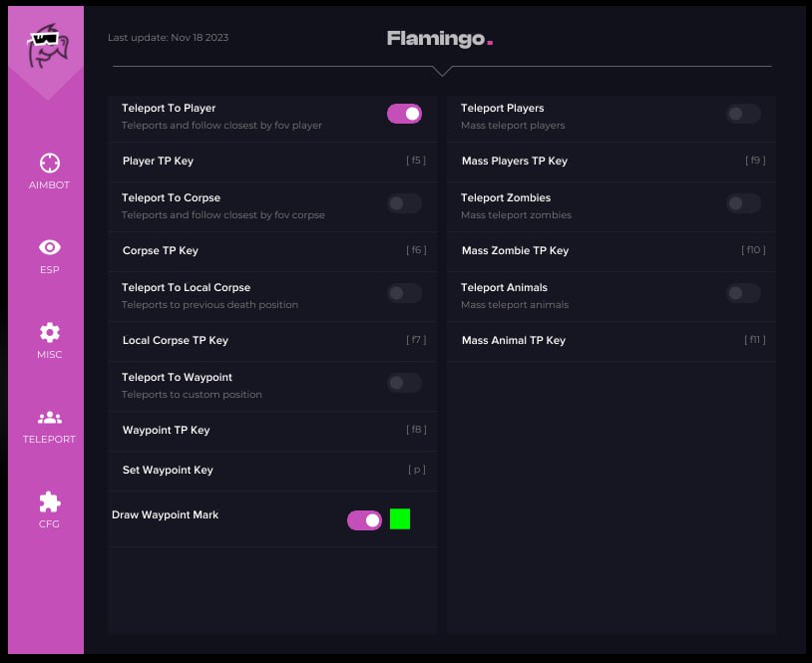This screenshot has height=663, width=812.
Task: Click the Corpse TP Key label
Action: [x=160, y=250]
